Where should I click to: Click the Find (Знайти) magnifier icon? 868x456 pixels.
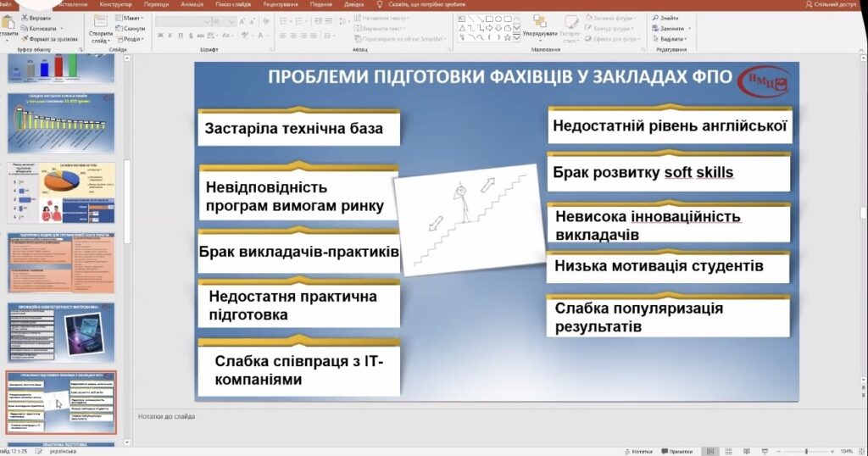click(x=655, y=18)
